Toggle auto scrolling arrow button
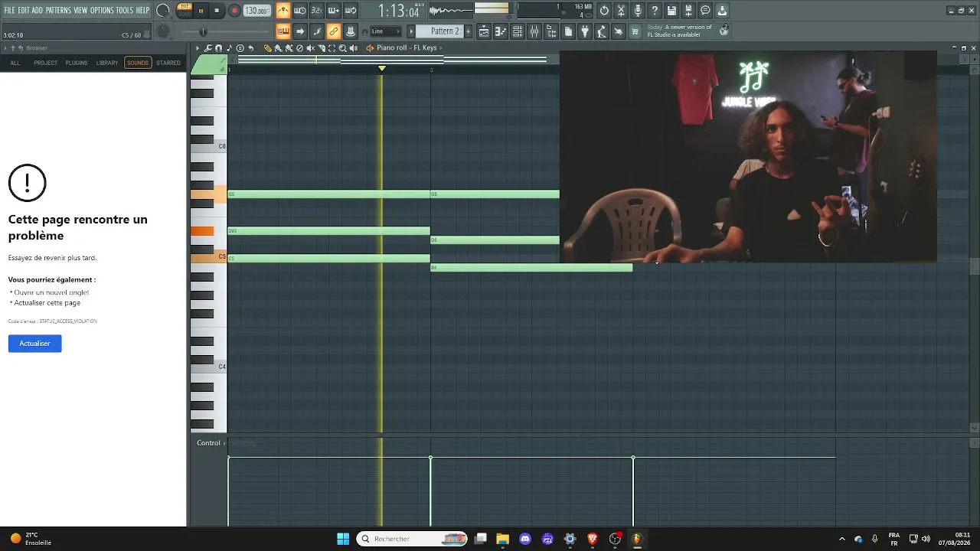980x551 pixels. 300,31
